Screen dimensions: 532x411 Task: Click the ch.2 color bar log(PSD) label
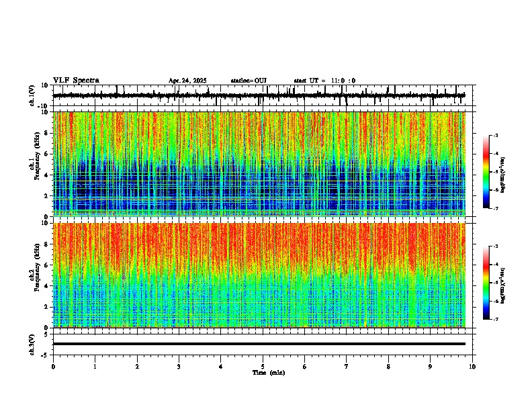(x=503, y=285)
